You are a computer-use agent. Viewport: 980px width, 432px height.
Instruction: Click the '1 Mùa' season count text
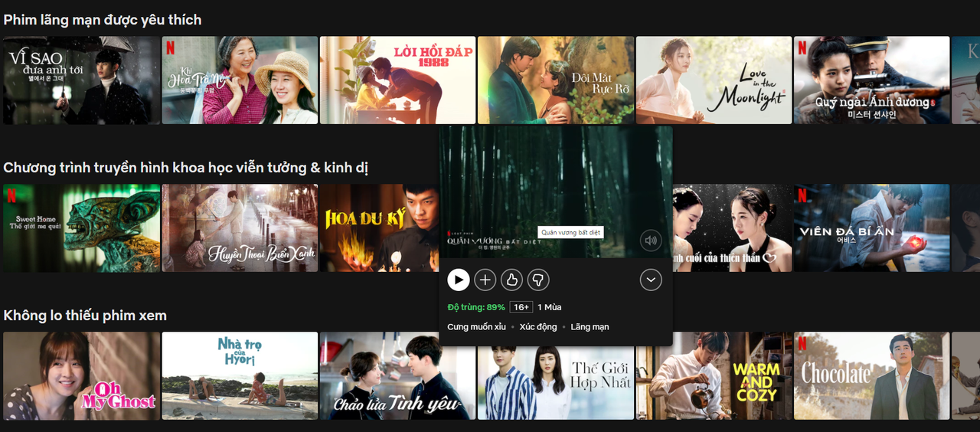[x=550, y=307]
